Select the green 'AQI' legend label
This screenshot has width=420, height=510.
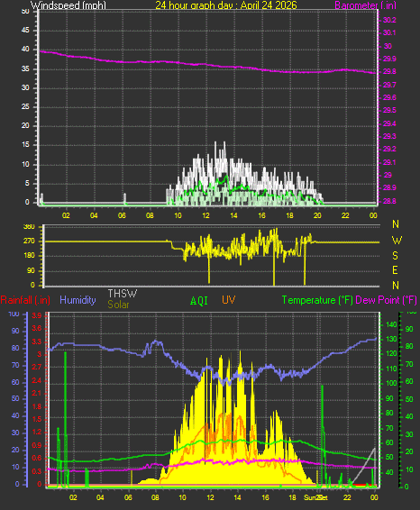tap(199, 301)
